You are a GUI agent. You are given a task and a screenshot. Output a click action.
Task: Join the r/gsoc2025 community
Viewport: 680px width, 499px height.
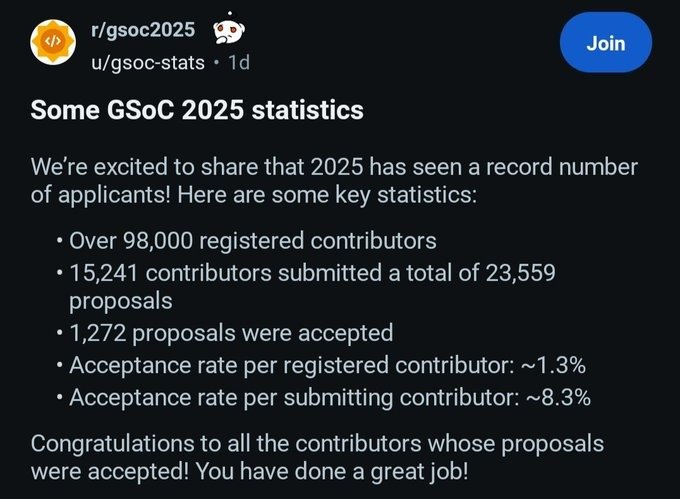click(605, 42)
